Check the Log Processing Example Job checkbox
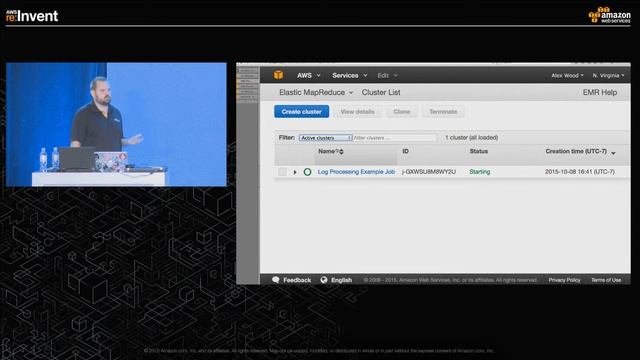Viewport: 640px width, 360px height. (282, 172)
